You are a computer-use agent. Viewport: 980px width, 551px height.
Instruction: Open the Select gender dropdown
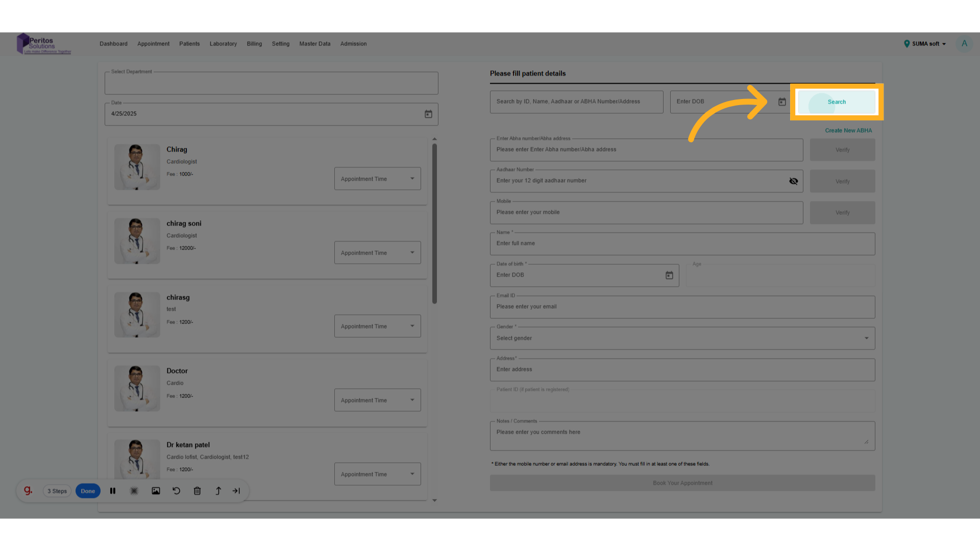[682, 338]
